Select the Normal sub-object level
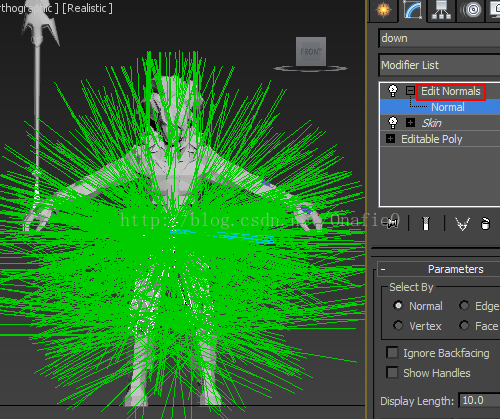 coord(448,107)
